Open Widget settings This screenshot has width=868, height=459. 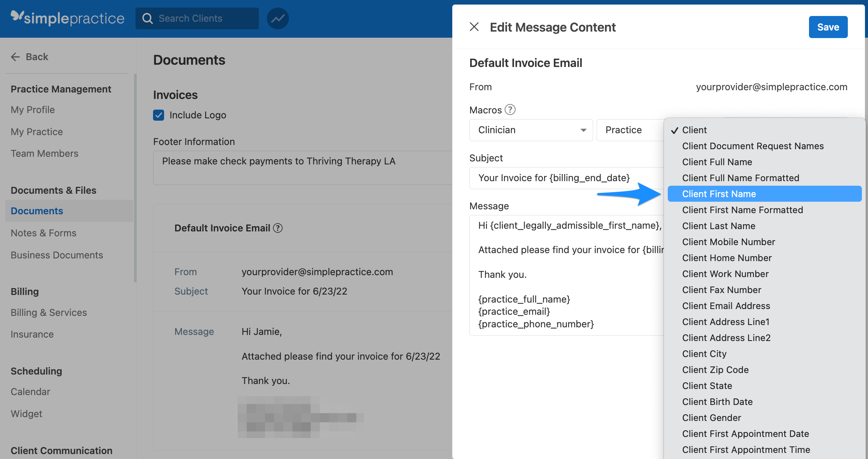click(26, 414)
